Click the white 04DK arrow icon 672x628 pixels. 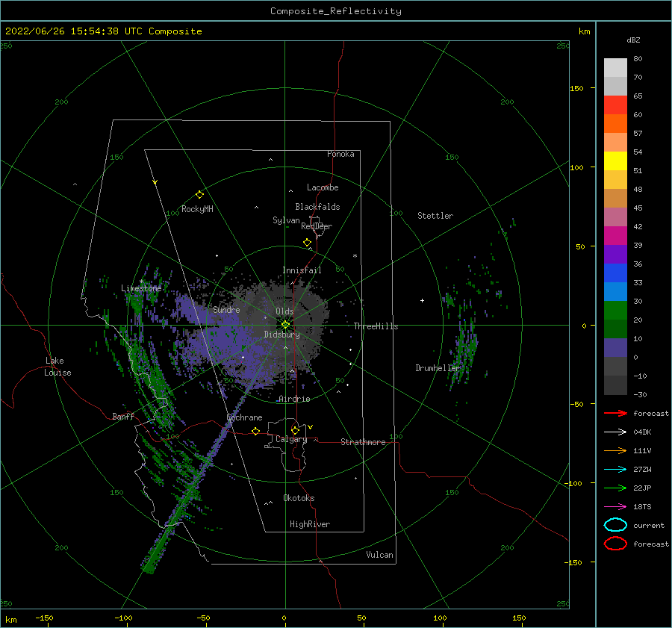tap(615, 432)
